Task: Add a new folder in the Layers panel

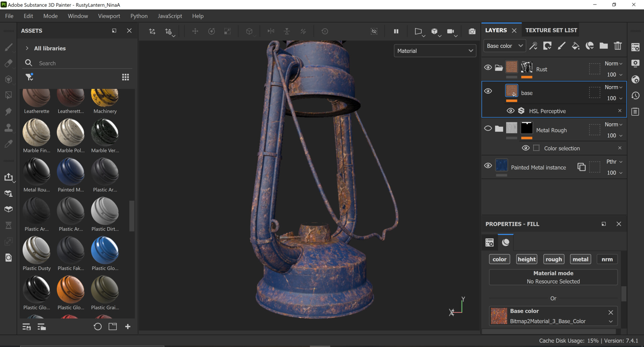Action: (x=603, y=46)
